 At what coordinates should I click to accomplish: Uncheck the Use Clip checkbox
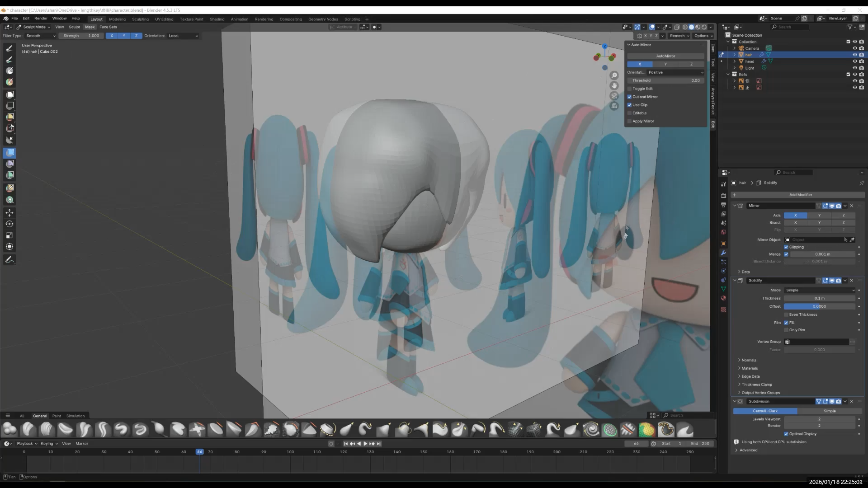[x=629, y=105]
